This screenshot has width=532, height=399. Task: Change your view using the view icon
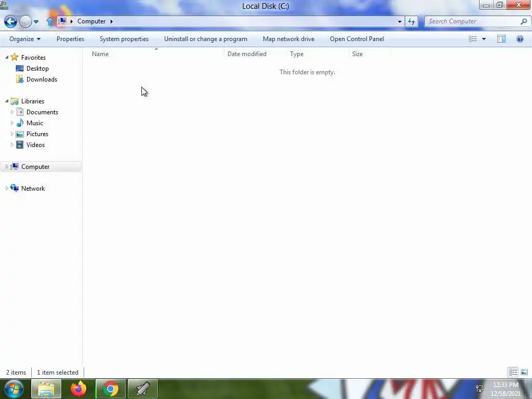click(x=473, y=39)
